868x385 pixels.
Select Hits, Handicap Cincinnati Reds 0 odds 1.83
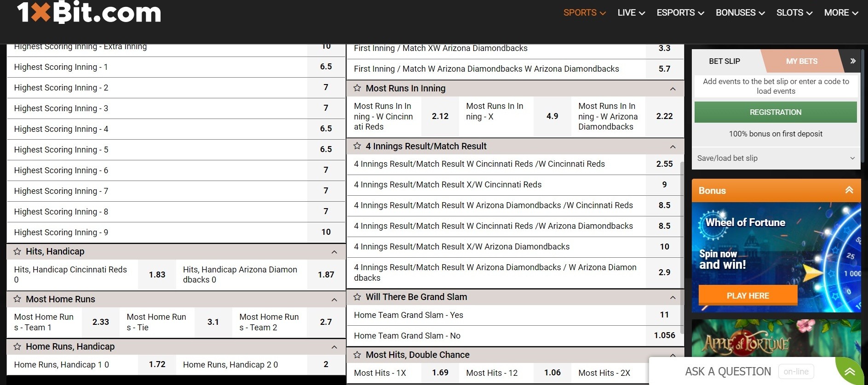click(x=157, y=275)
